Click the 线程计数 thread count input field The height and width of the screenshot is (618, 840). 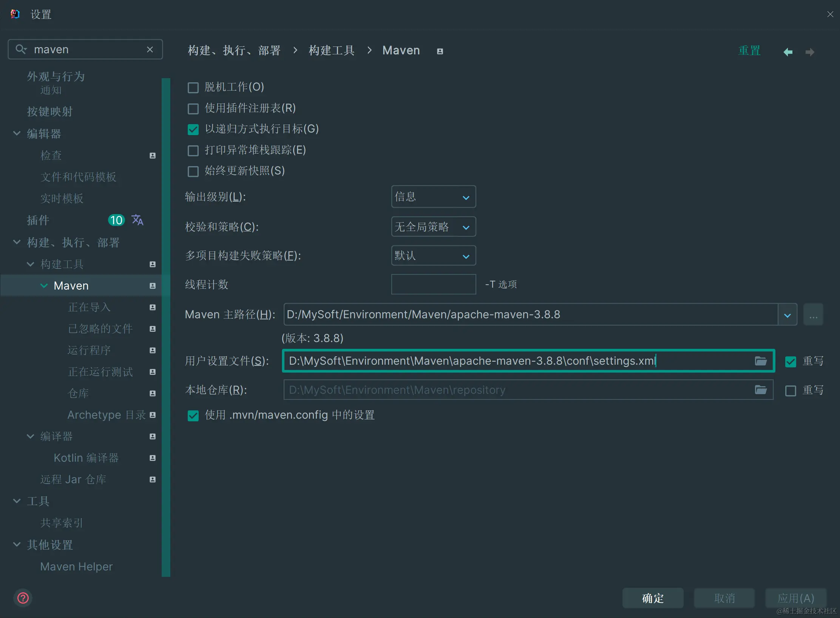(433, 284)
